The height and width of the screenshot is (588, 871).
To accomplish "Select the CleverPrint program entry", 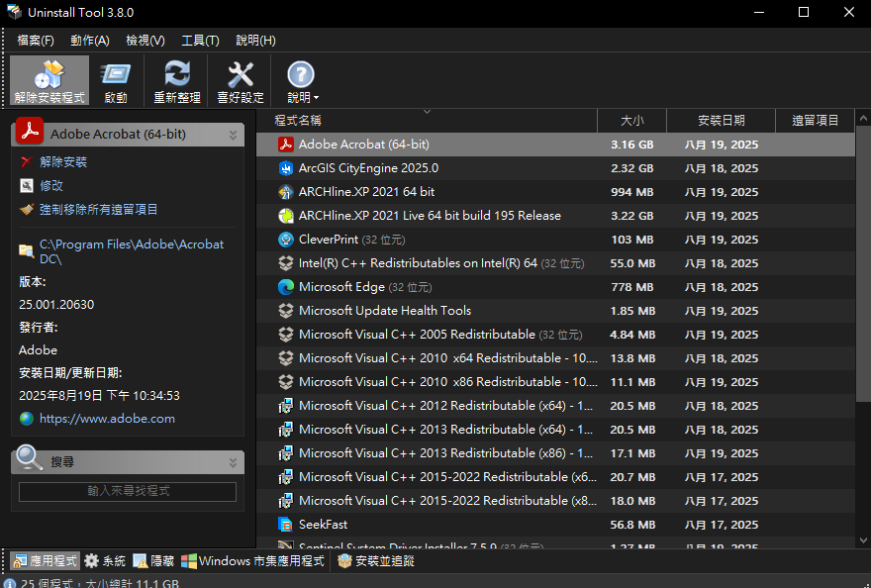I will (328, 240).
